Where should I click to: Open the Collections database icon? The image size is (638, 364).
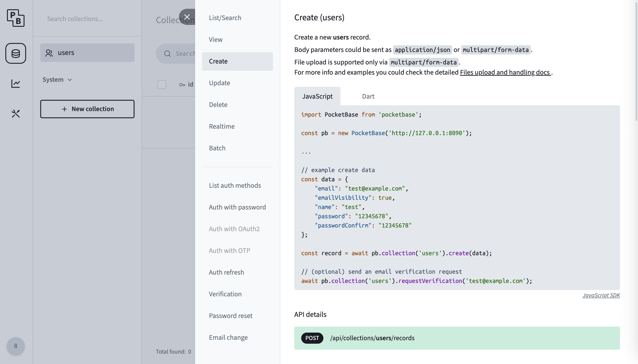[15, 53]
